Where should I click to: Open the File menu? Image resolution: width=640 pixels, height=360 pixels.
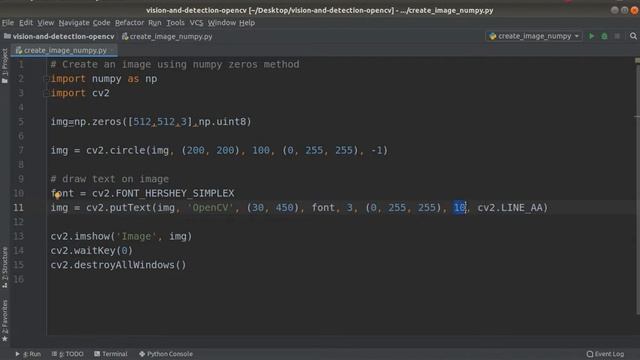[x=7, y=23]
